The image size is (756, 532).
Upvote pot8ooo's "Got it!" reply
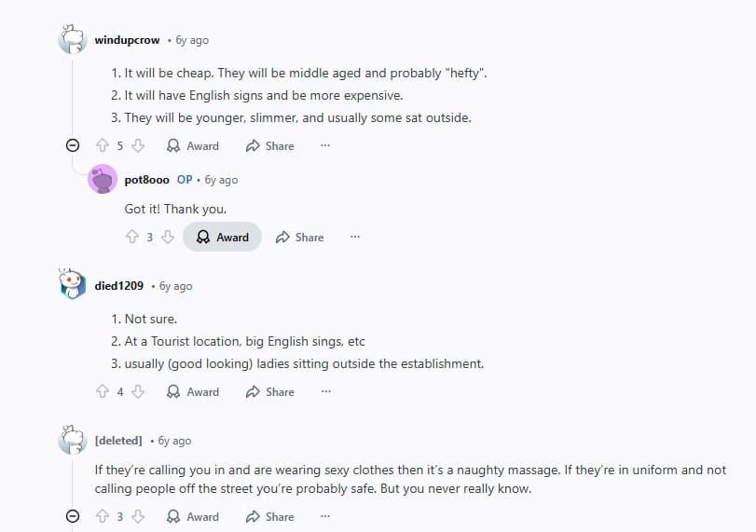pos(132,237)
